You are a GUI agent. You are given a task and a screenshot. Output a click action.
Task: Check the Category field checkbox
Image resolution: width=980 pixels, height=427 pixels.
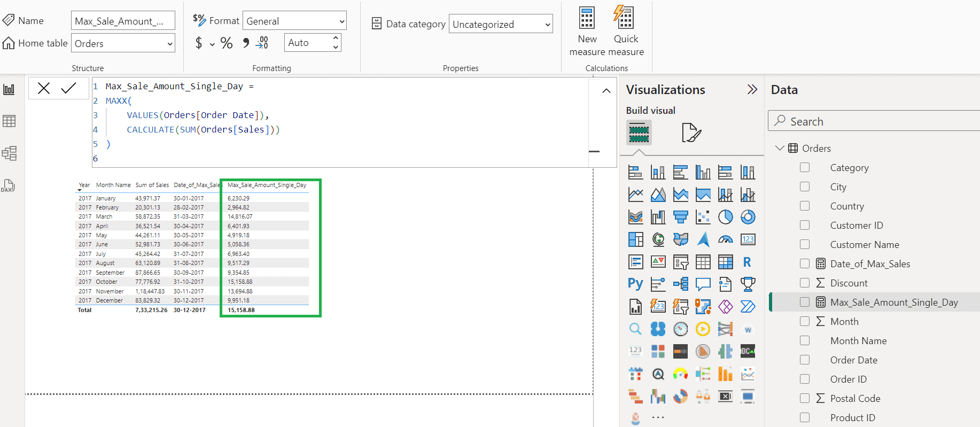[805, 168]
